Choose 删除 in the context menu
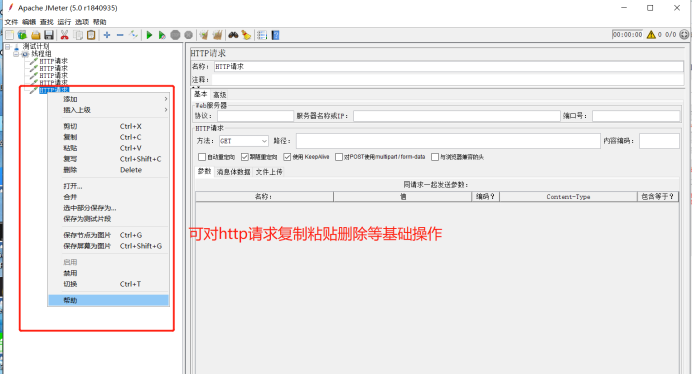 pos(109,170)
